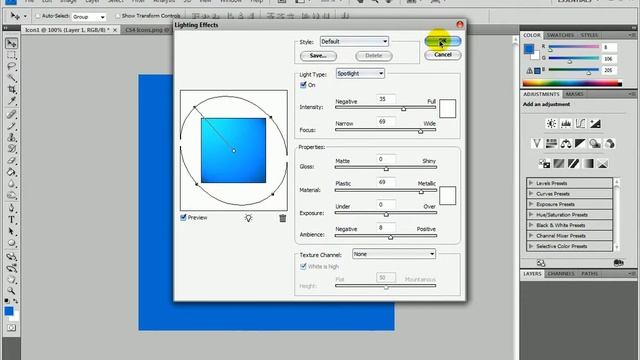Add a Threshold adjustment
640x360 pixels.
click(x=573, y=164)
